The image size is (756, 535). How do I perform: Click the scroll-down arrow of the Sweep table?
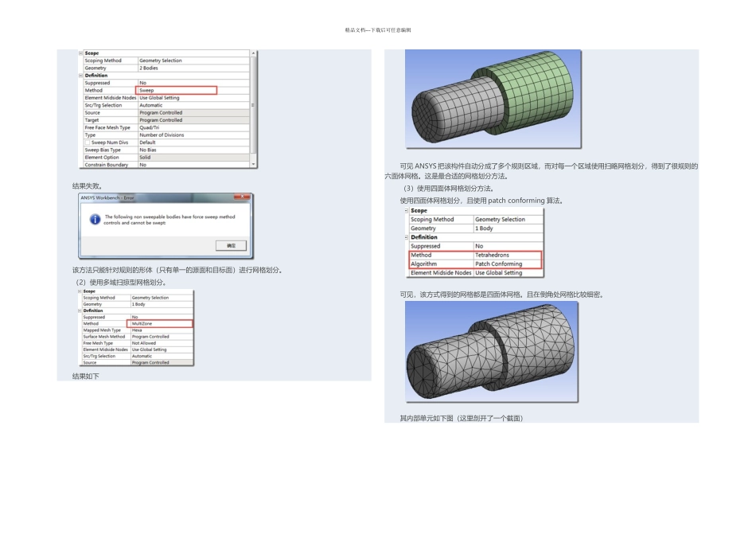[x=252, y=165]
